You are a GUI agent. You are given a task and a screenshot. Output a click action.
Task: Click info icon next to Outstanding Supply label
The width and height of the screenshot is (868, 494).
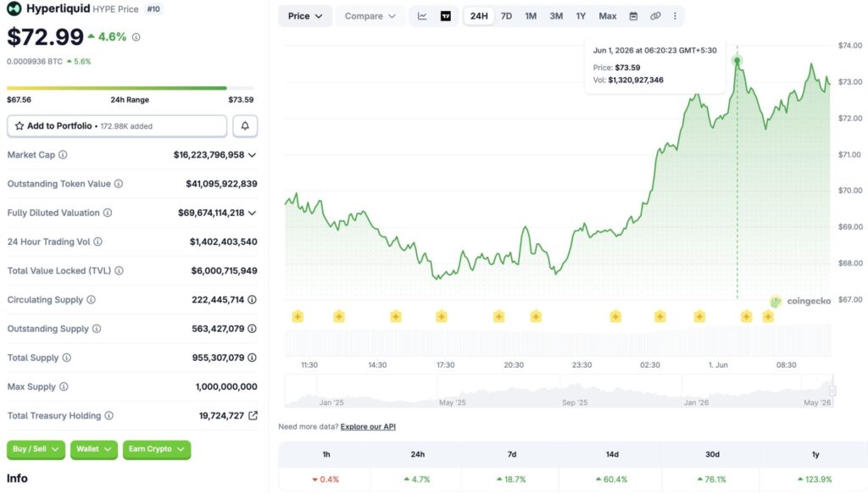[x=97, y=329]
